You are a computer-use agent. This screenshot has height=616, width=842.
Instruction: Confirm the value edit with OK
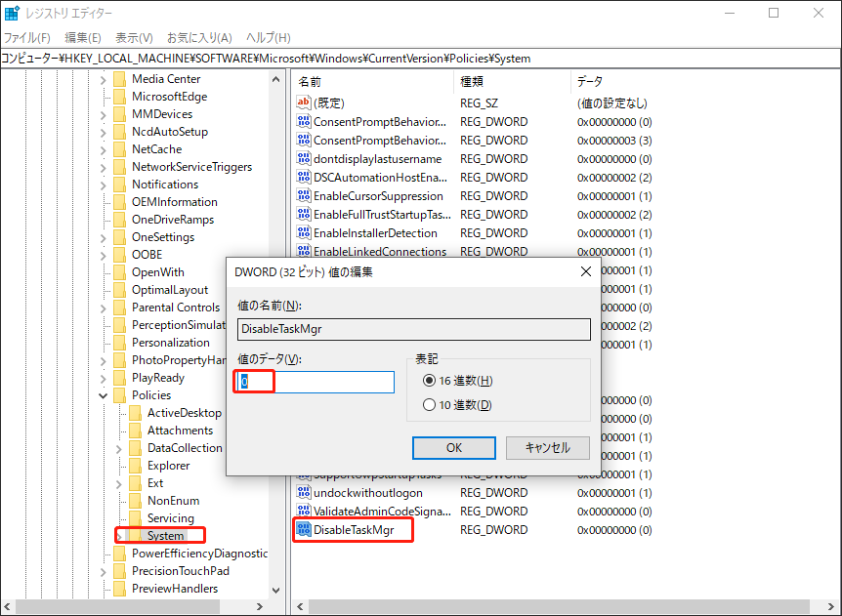point(453,447)
